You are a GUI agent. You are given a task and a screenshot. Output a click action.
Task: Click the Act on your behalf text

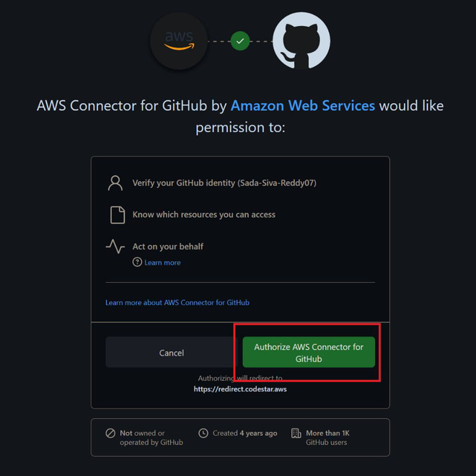coord(168,247)
